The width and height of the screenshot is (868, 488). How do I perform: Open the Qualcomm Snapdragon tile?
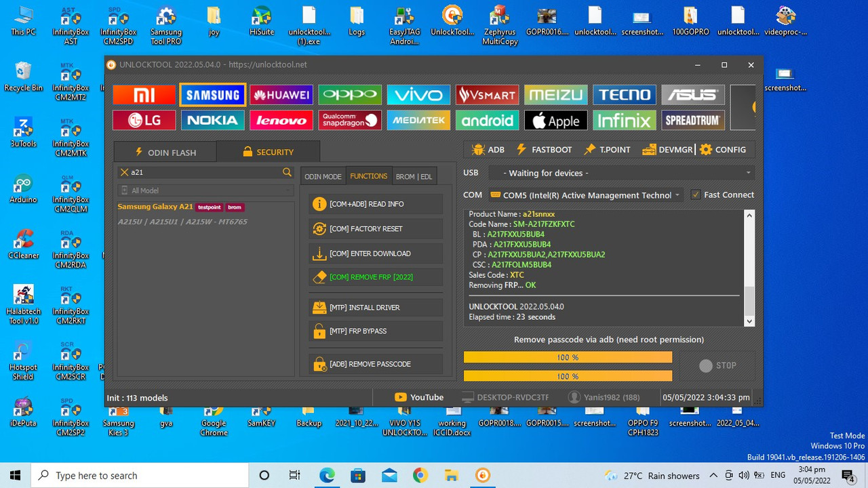click(x=350, y=121)
